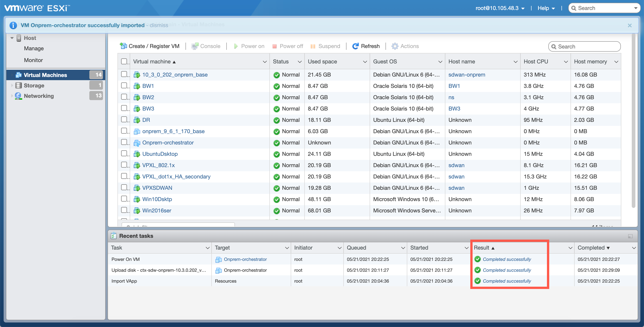This screenshot has height=327, width=644.
Task: Open the VM Console toolbar button
Action: [206, 46]
